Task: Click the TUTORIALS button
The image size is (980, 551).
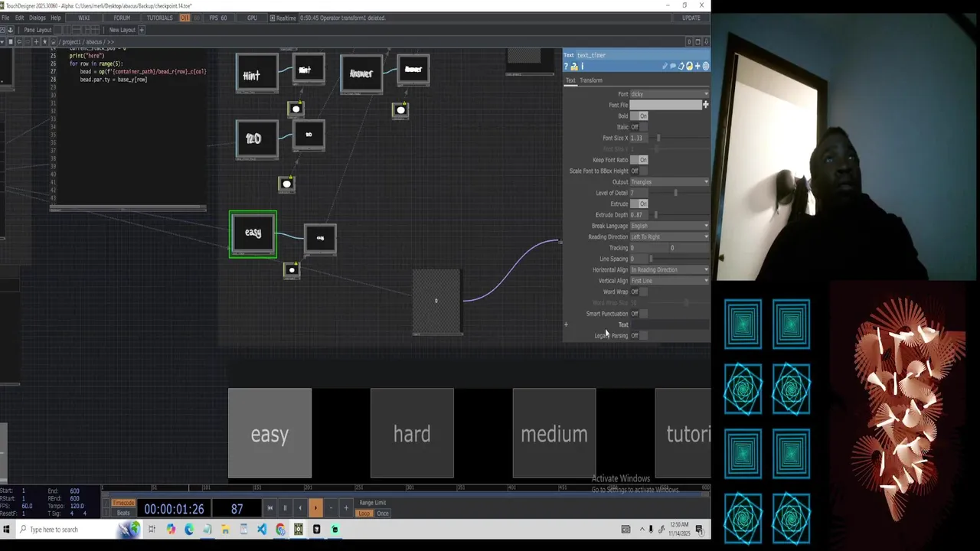Action: tap(160, 18)
